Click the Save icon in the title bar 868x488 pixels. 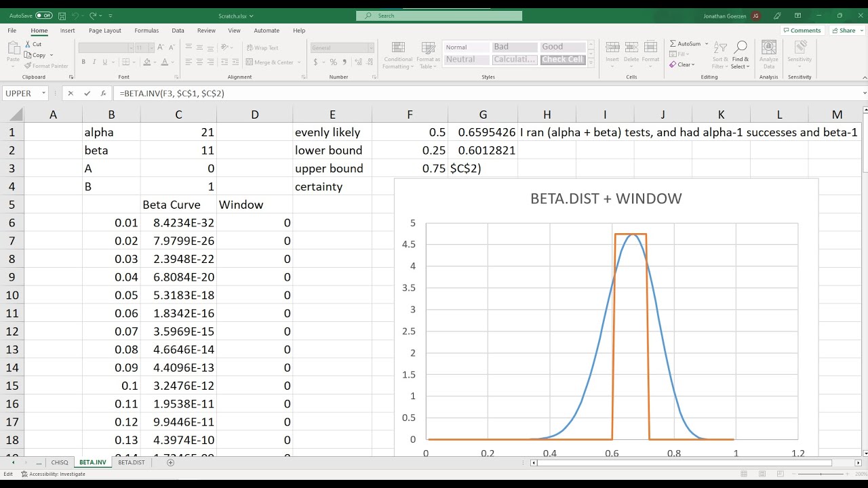coord(62,15)
